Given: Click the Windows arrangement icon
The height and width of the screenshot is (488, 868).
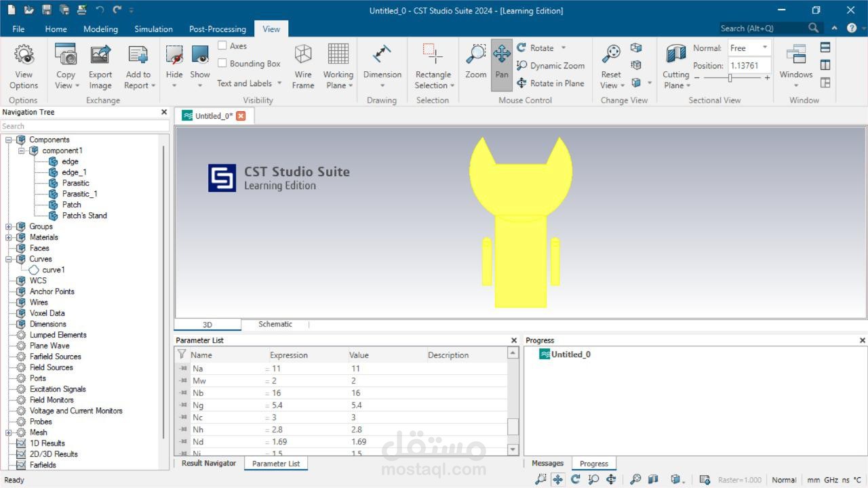Looking at the screenshot, I should tap(795, 54).
